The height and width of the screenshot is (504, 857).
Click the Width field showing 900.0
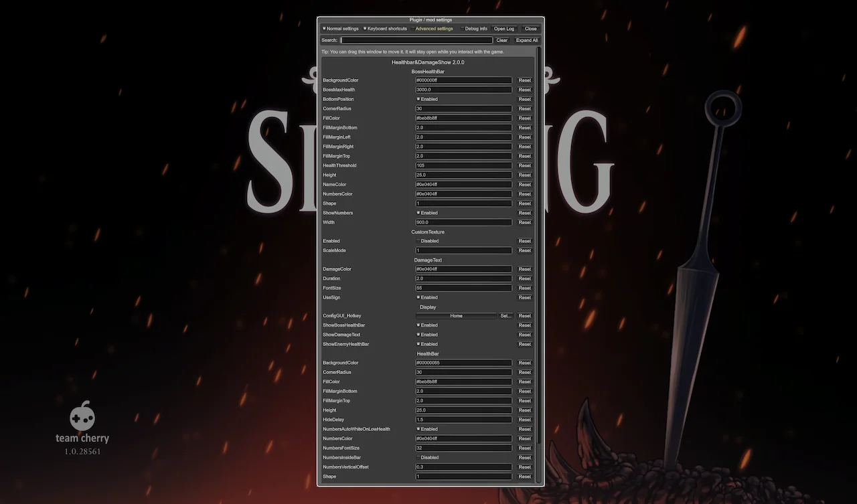[x=464, y=222]
